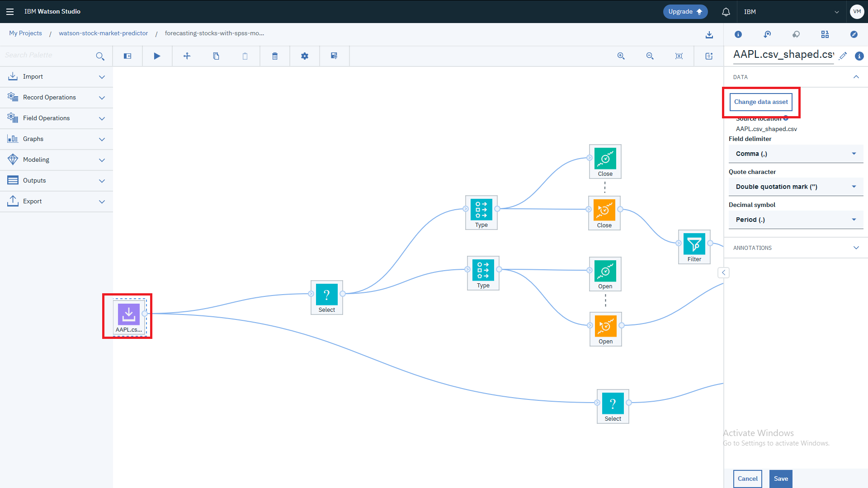Click the Change data asset button
This screenshot has height=488, width=868.
[x=761, y=102]
